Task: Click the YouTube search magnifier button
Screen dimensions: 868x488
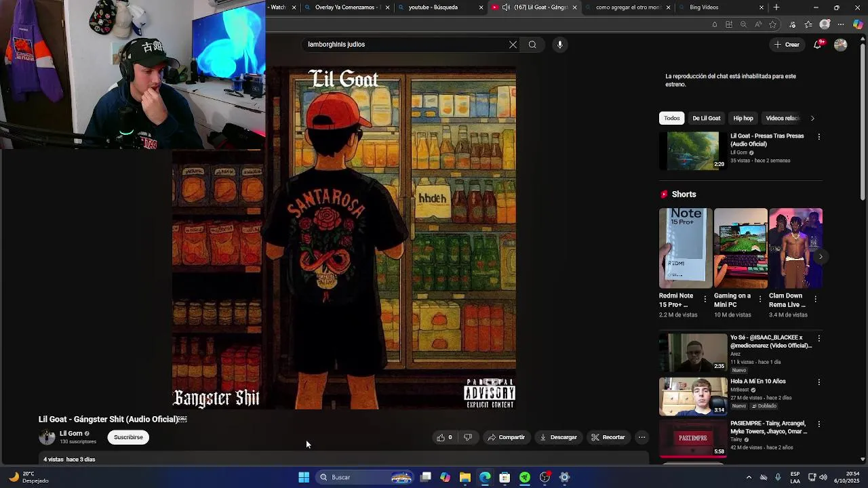Action: tap(532, 45)
